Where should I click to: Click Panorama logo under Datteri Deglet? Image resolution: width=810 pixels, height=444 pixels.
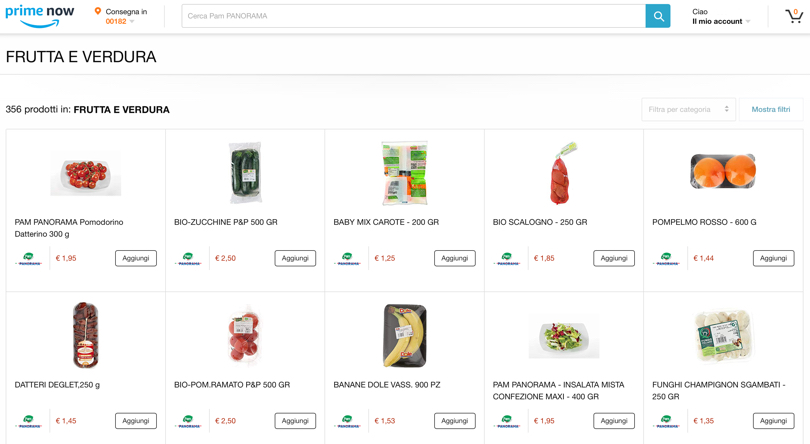coord(29,421)
